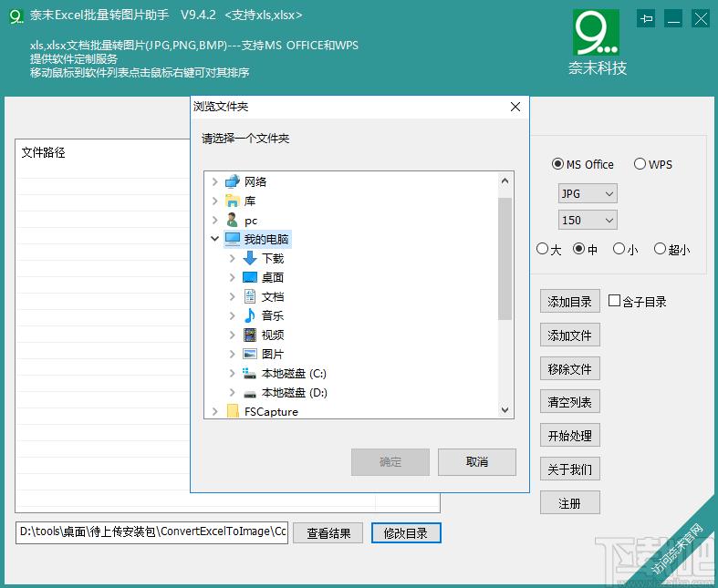Click the 开始处理 button
Viewport: 718px width, 588px height.
coord(569,436)
